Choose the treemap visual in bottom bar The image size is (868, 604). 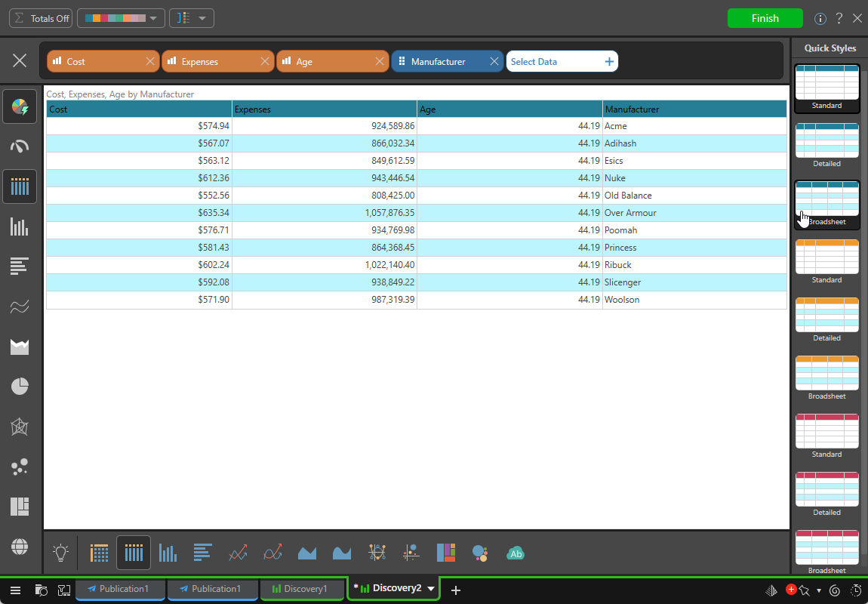pyautogui.click(x=446, y=553)
